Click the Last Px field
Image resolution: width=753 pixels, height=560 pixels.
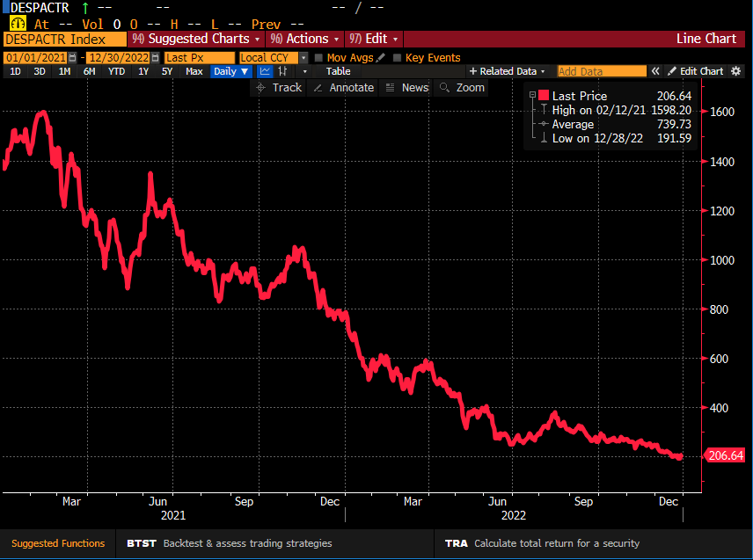click(x=200, y=58)
